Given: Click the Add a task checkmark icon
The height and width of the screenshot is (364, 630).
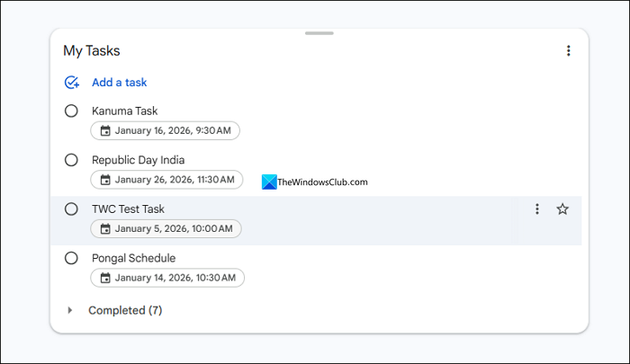Looking at the screenshot, I should click(72, 83).
